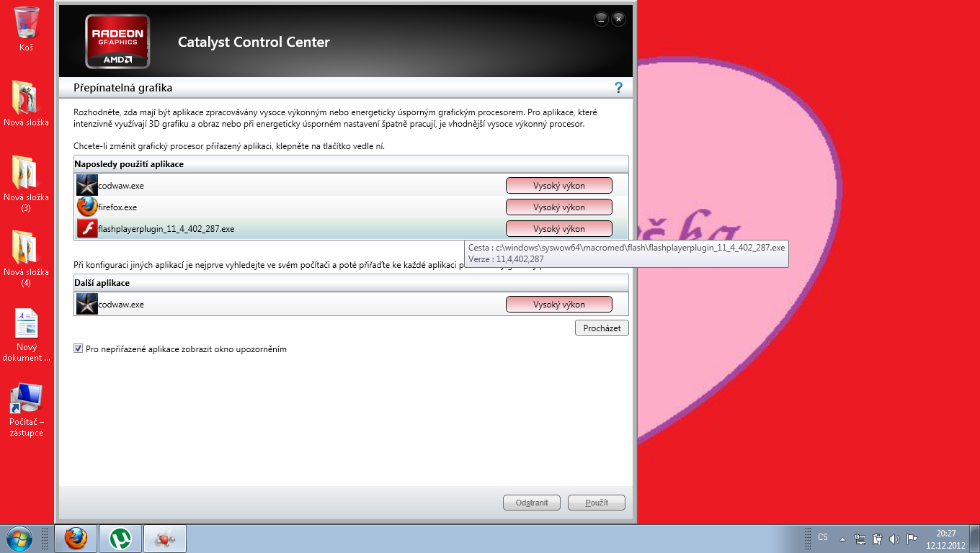Select the Nová složka (4) desktop folder
The width and height of the screenshot is (980, 553).
[x=27, y=258]
